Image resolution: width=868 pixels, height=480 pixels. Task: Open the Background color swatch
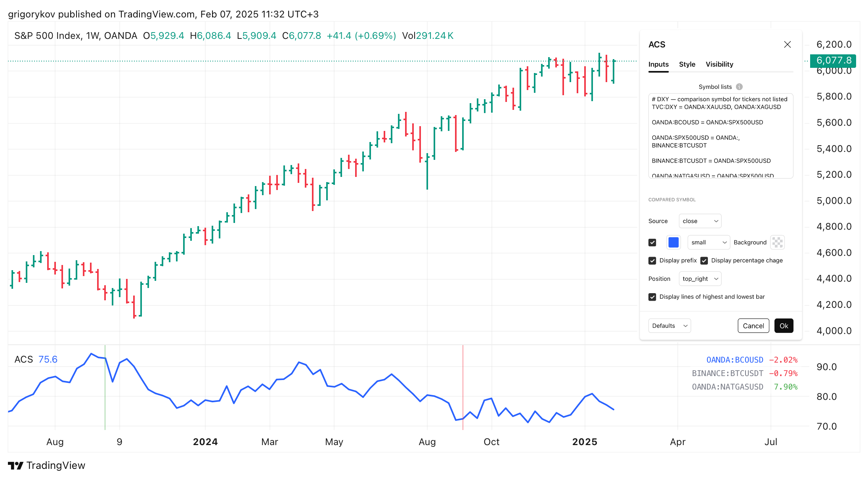tap(777, 242)
